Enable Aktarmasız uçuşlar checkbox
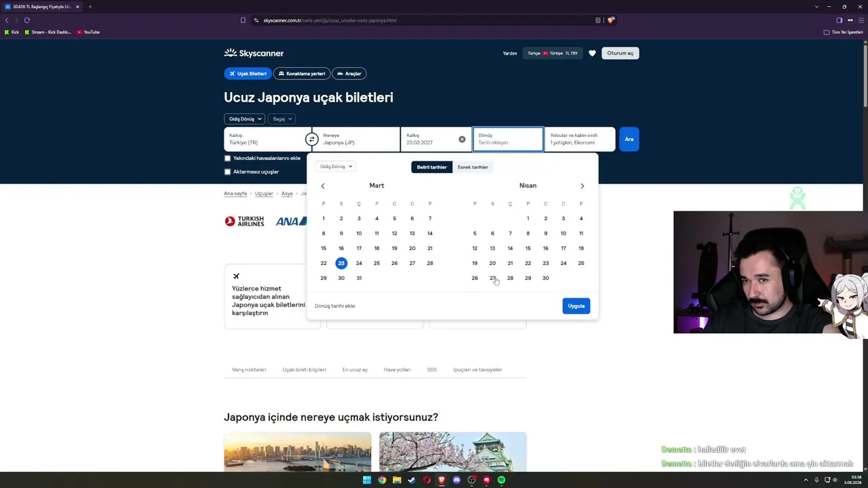The height and width of the screenshot is (488, 868). point(227,171)
